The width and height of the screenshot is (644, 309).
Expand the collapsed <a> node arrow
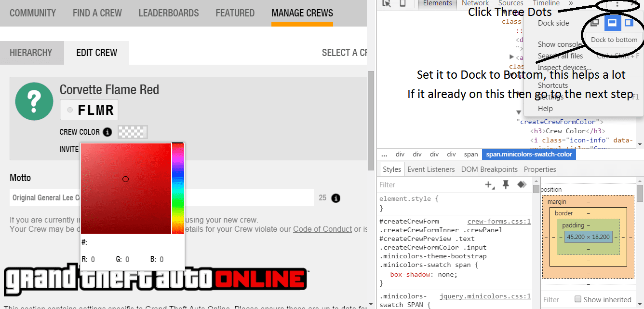[512, 57]
